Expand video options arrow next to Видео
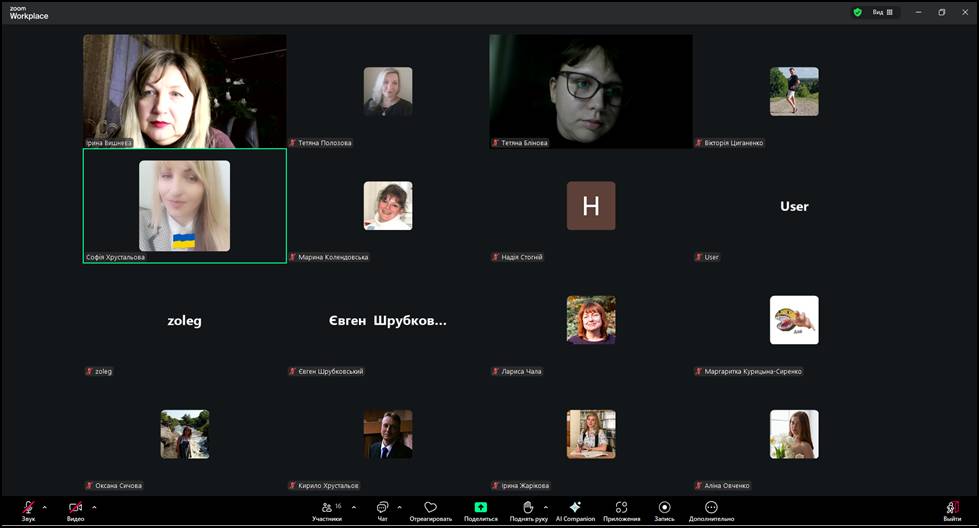This screenshot has height=528, width=979. [x=94, y=507]
